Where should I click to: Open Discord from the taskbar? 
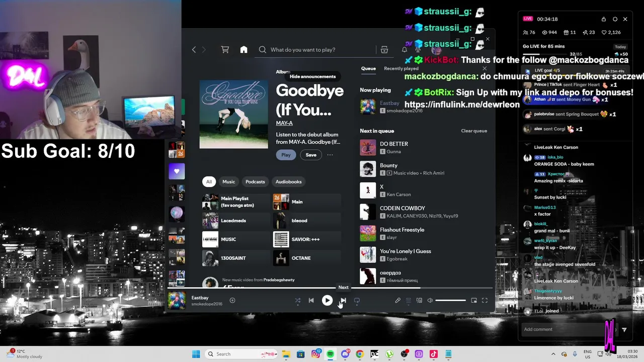(345, 354)
